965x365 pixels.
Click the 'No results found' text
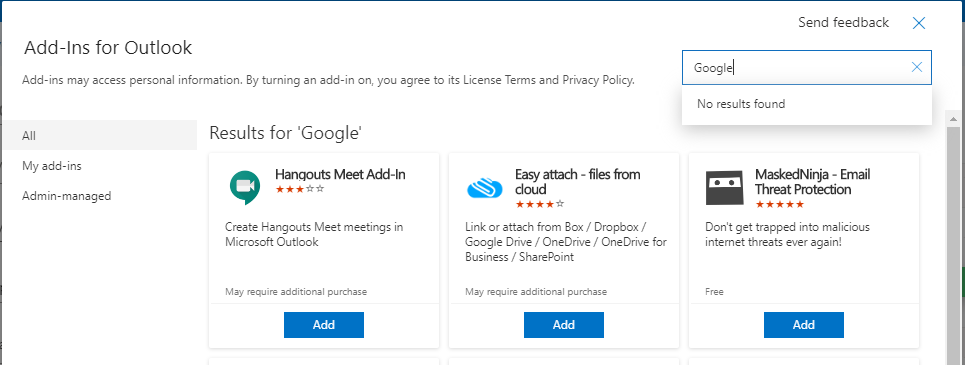pyautogui.click(x=741, y=104)
